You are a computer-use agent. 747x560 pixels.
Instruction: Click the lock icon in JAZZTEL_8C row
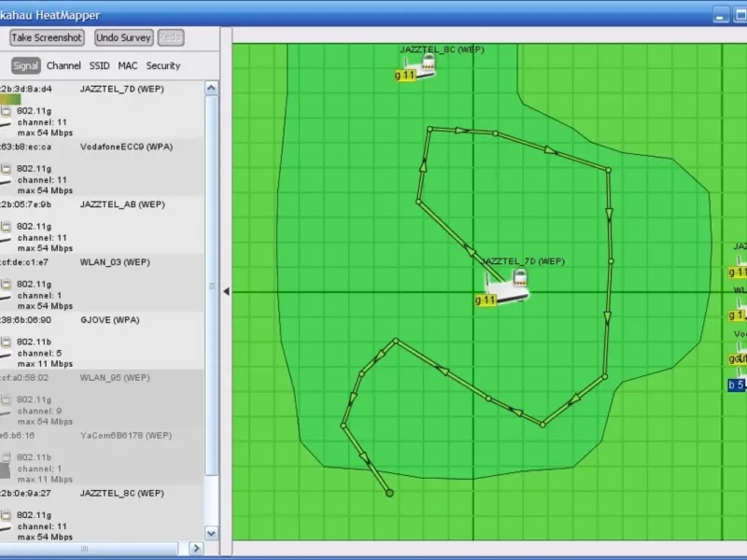(6, 514)
